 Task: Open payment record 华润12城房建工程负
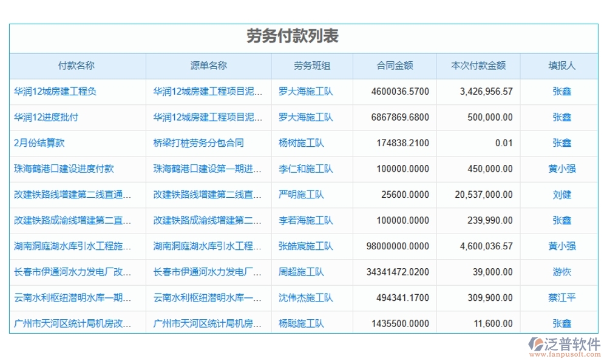47,92
